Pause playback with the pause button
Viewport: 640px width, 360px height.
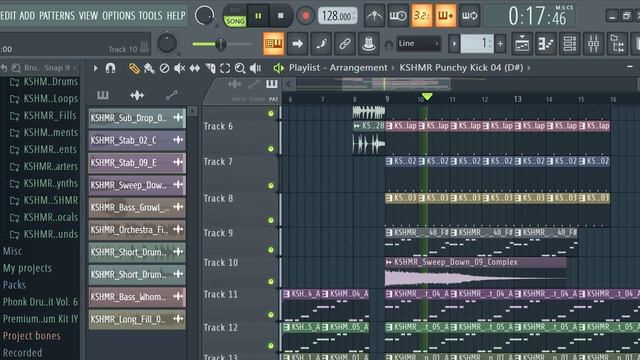(258, 16)
